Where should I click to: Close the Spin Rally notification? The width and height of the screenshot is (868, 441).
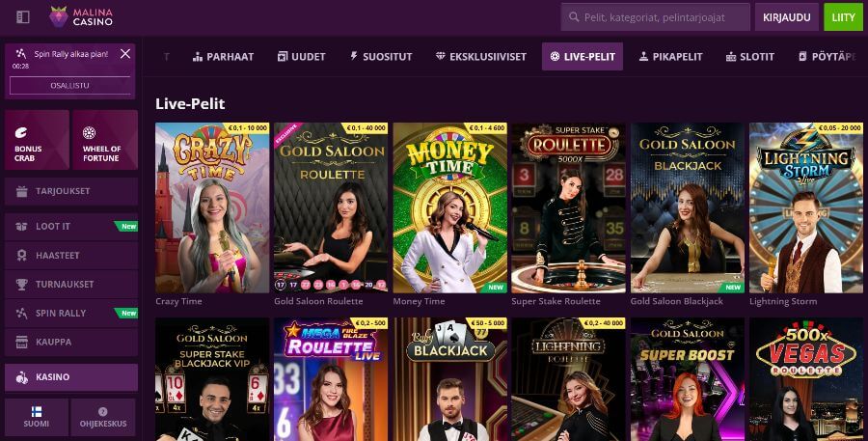point(125,54)
